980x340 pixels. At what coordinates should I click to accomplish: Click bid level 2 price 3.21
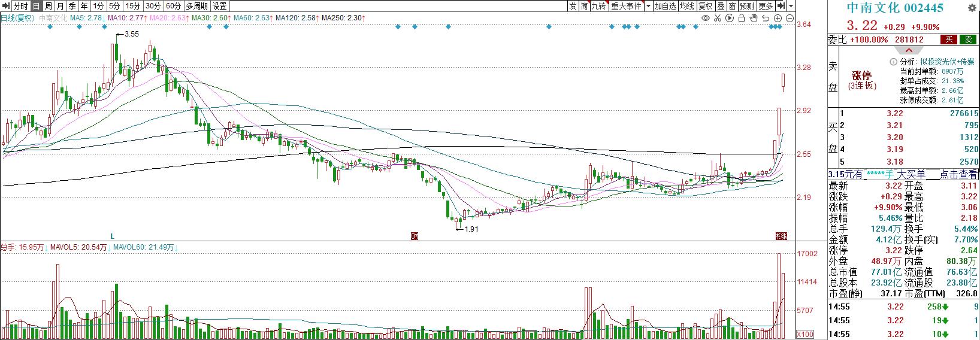pyautogui.click(x=894, y=125)
